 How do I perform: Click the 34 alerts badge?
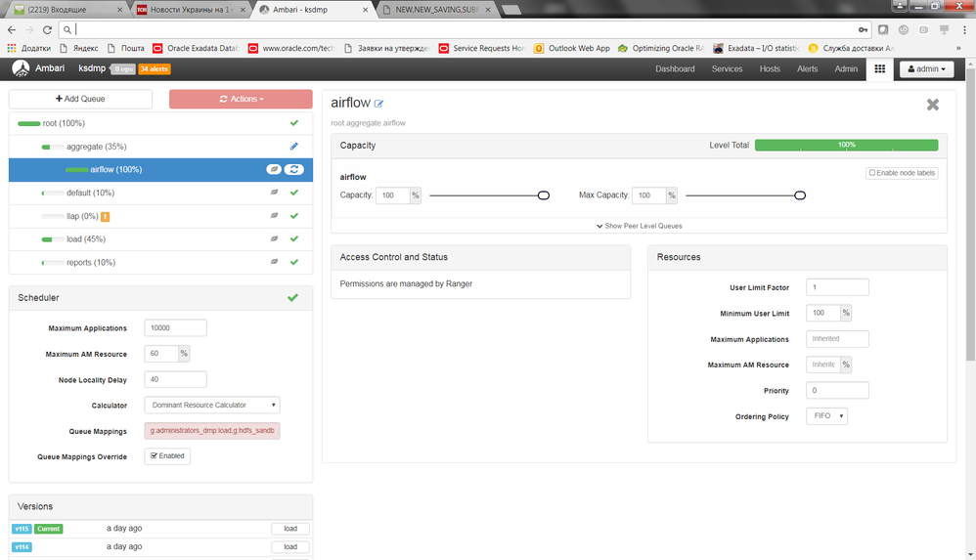[x=154, y=69]
